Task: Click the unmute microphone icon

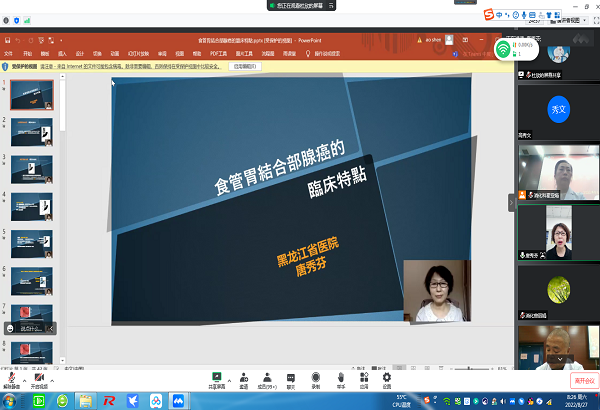Action: coord(13,377)
